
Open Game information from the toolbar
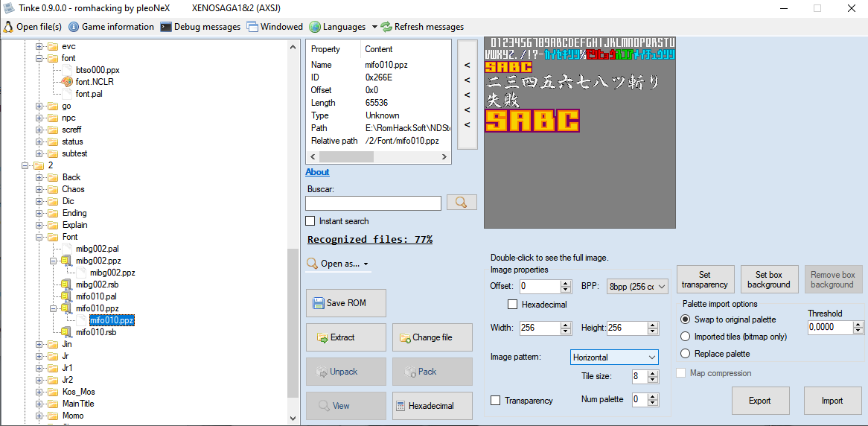tap(111, 27)
